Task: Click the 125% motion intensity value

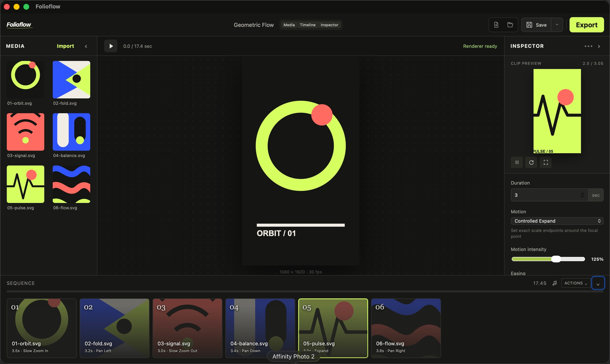Action: point(597,259)
